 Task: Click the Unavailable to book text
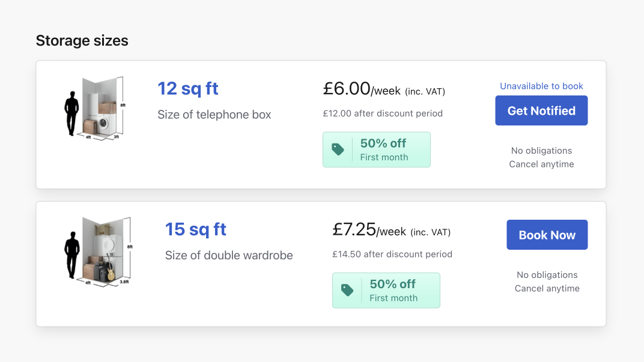[x=541, y=86]
